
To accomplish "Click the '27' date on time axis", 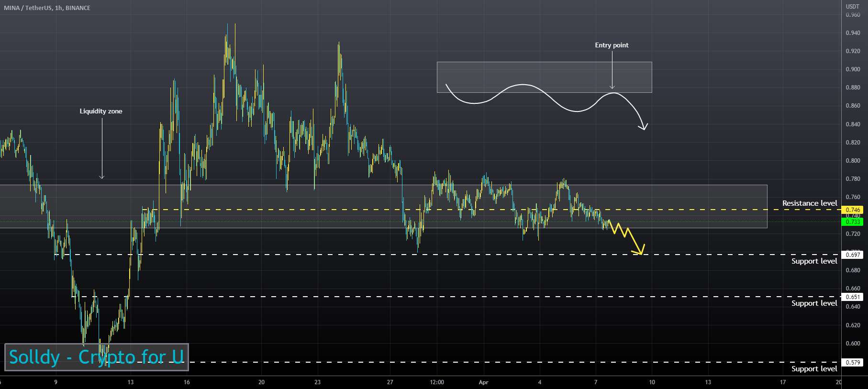I will (x=390, y=382).
